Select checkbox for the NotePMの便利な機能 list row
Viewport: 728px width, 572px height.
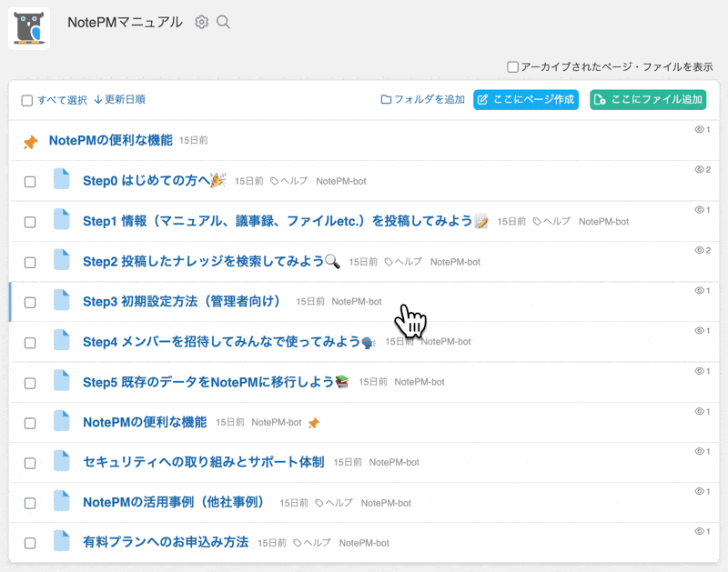[30, 423]
